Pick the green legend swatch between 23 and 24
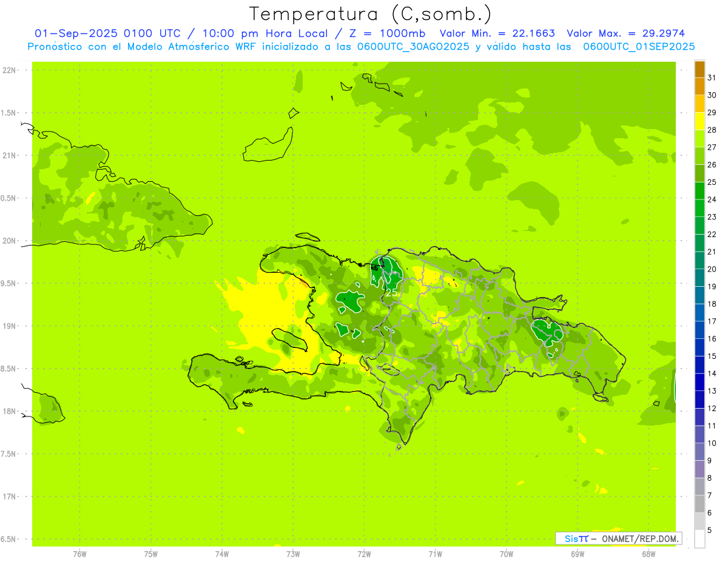Viewport: 728px width, 562px height. click(x=699, y=209)
